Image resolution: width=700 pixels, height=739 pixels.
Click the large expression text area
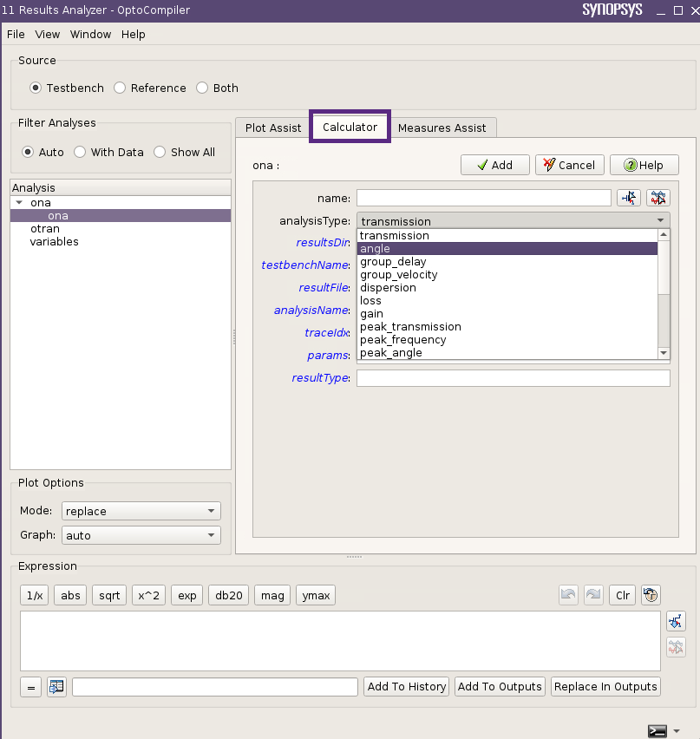tap(340, 641)
